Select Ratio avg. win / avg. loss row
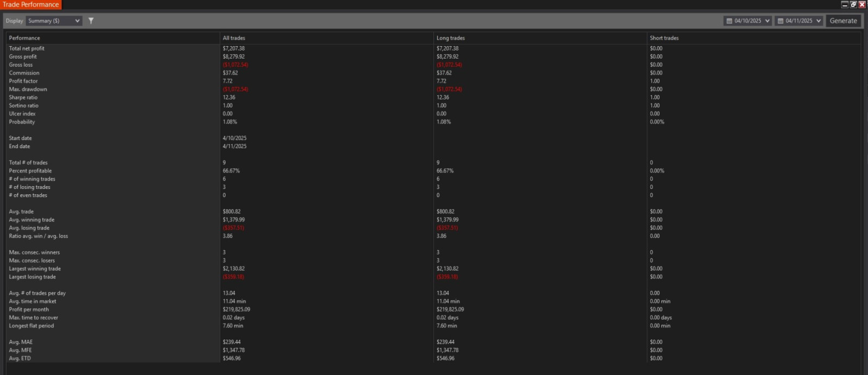The height and width of the screenshot is (375, 868). [x=39, y=236]
